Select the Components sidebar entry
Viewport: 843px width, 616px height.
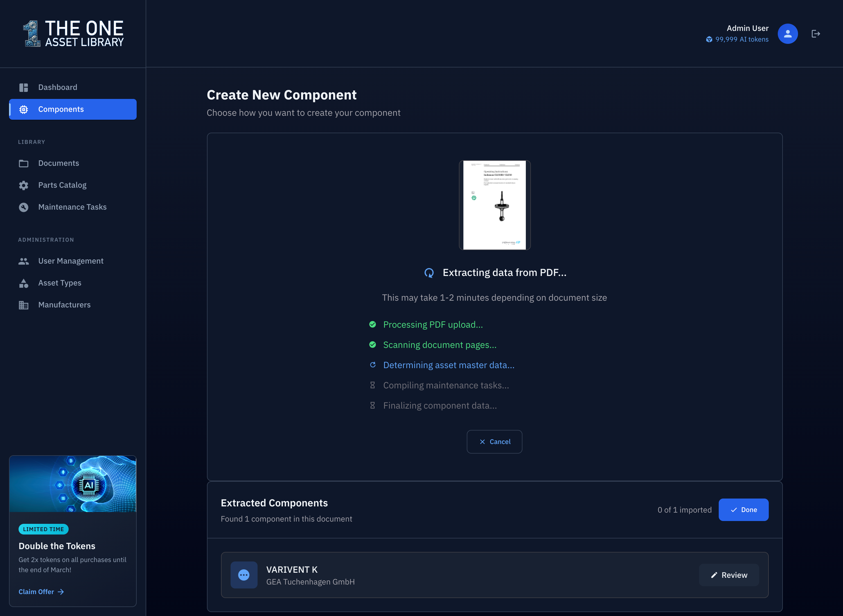61,109
